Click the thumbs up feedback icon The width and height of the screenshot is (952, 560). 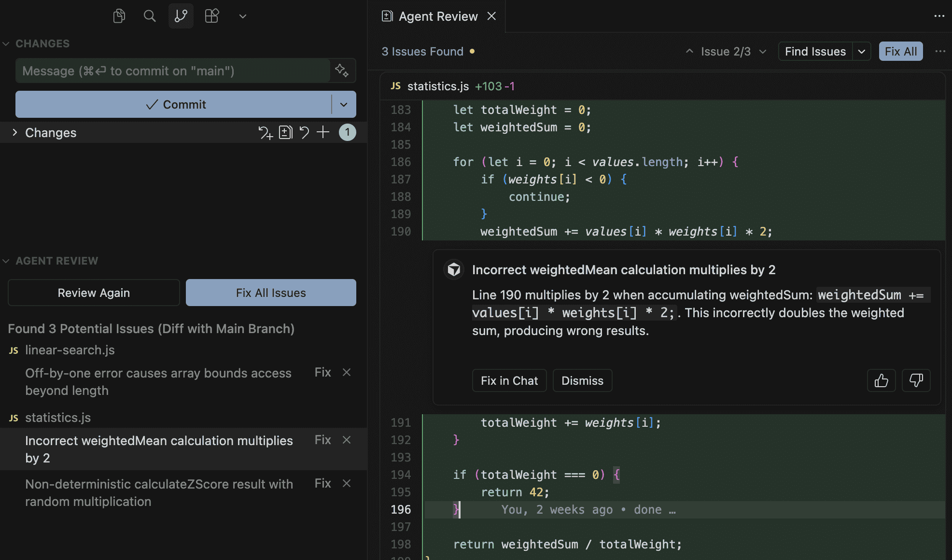click(x=881, y=380)
